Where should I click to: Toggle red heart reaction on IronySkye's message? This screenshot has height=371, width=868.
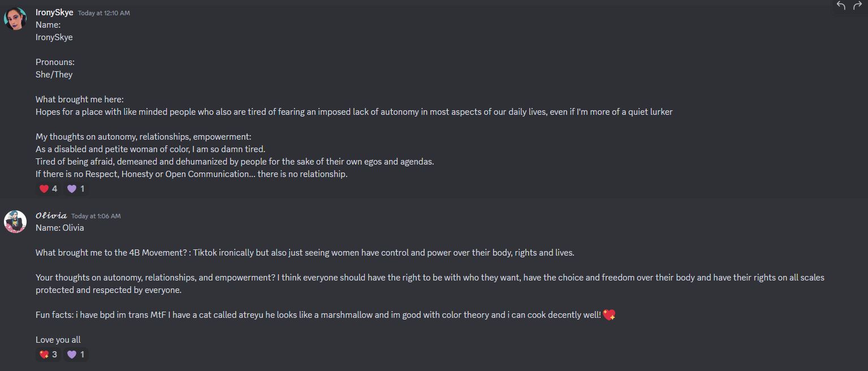[x=49, y=189]
